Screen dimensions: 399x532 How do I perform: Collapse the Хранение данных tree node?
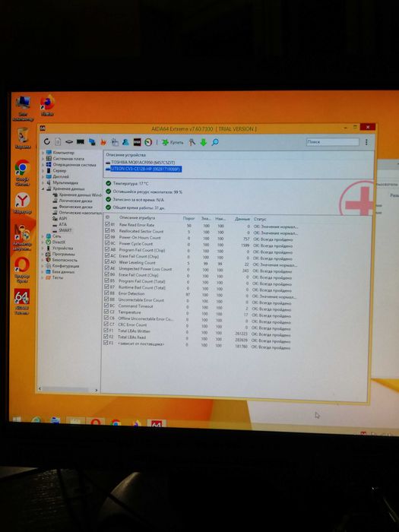coord(43,188)
